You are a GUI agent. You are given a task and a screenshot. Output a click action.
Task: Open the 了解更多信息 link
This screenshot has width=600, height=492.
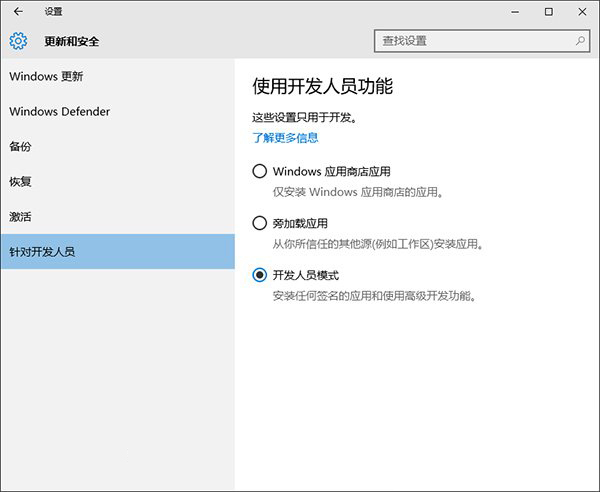pyautogui.click(x=285, y=137)
